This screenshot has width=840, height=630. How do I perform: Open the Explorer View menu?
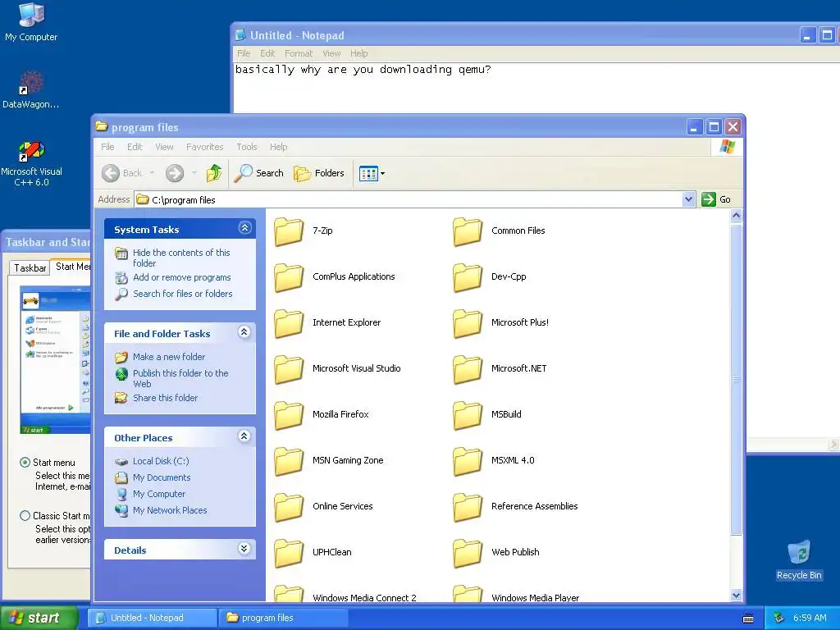(164, 147)
